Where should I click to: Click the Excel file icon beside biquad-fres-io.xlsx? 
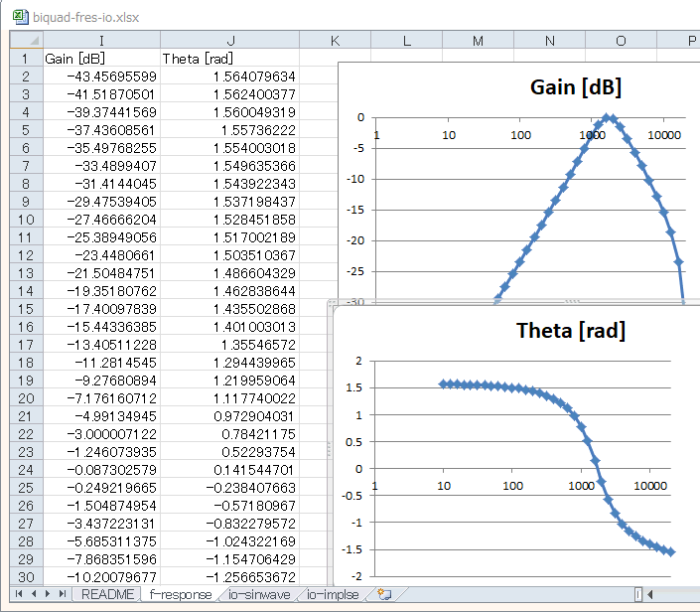(x=21, y=17)
